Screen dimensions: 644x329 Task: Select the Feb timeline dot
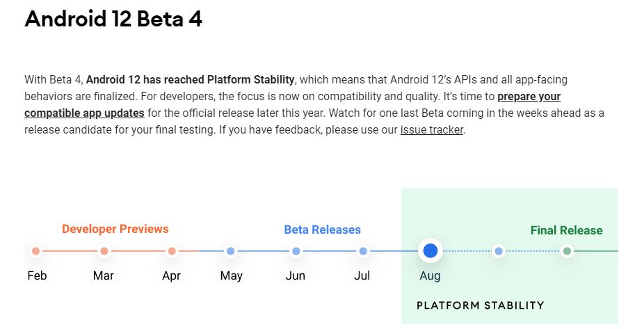click(35, 251)
